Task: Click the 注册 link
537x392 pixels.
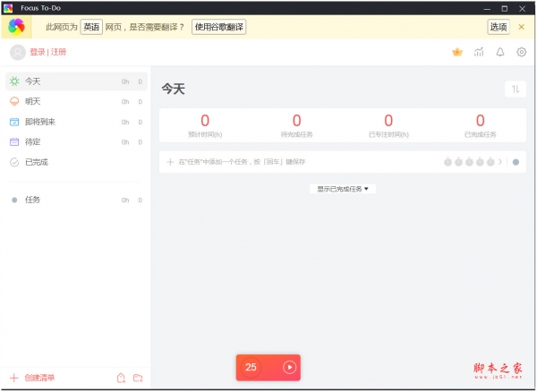Action: pyautogui.click(x=58, y=52)
